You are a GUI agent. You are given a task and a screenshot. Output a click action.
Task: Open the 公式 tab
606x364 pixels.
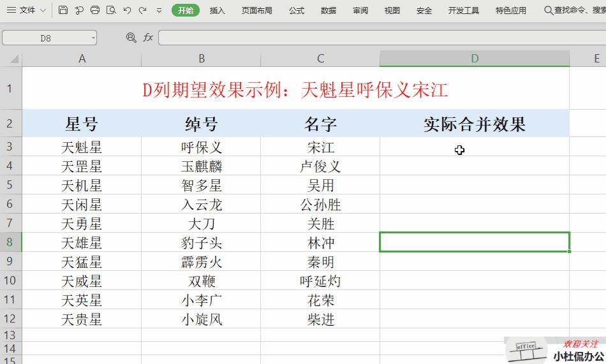coord(297,10)
